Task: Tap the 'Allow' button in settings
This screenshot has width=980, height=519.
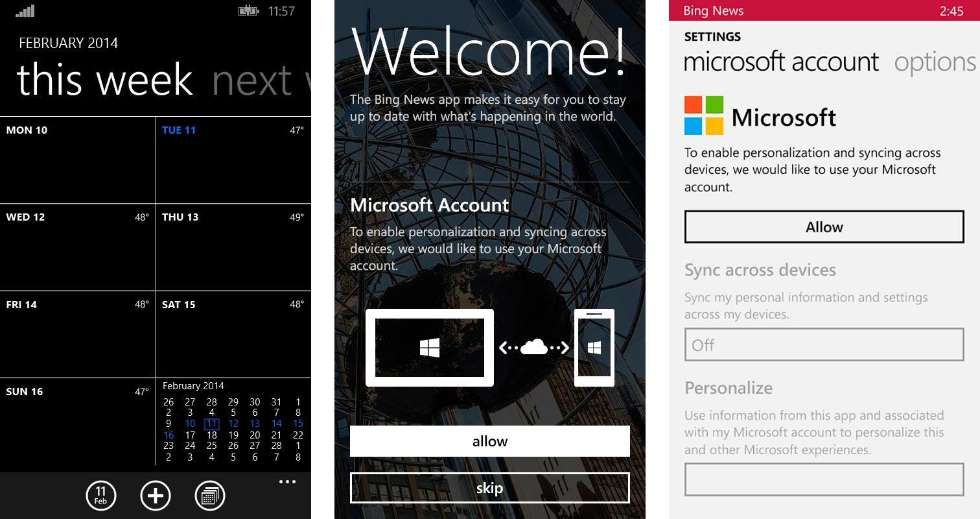Action: tap(824, 227)
